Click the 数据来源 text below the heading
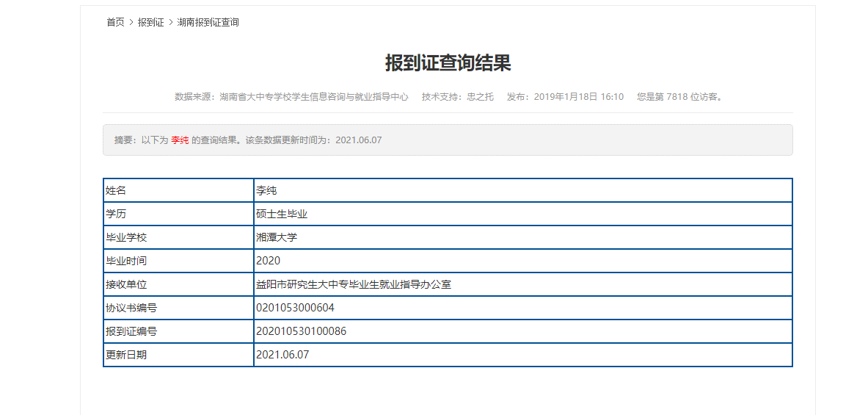Image resolution: width=868 pixels, height=415 pixels. pyautogui.click(x=291, y=97)
